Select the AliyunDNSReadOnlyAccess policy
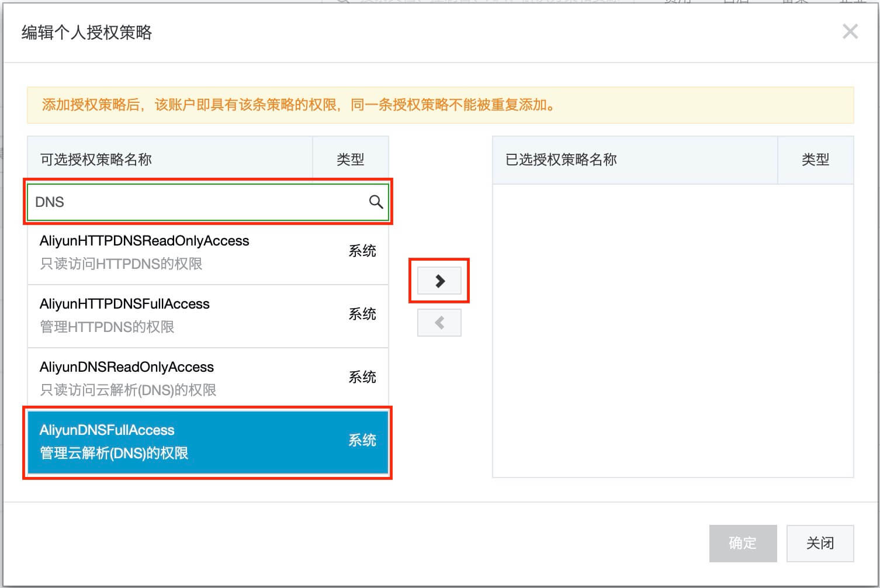Image resolution: width=880 pixels, height=588 pixels. (x=208, y=379)
